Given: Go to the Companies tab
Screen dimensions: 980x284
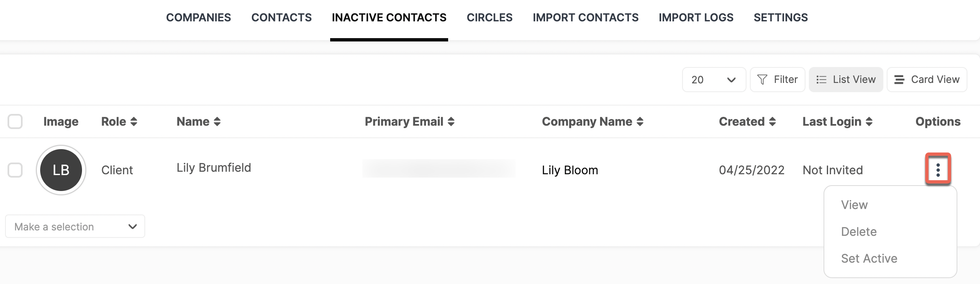Looking at the screenshot, I should [x=198, y=18].
